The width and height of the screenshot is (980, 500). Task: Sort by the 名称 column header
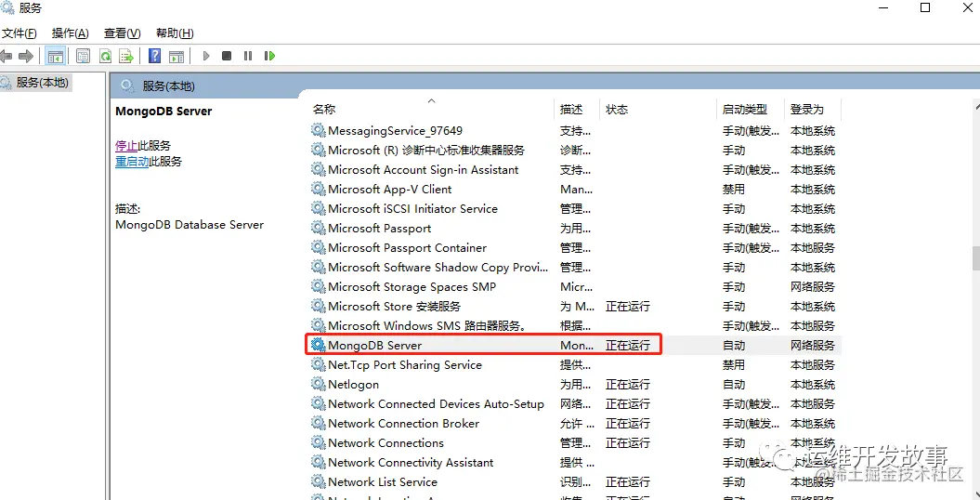324,110
